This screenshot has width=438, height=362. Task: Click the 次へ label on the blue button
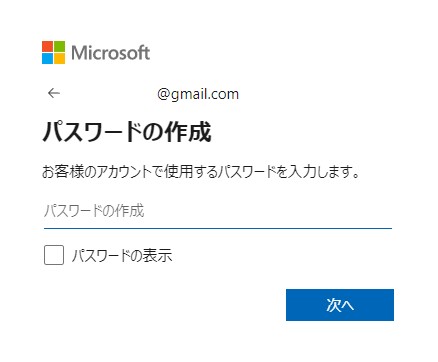click(340, 305)
